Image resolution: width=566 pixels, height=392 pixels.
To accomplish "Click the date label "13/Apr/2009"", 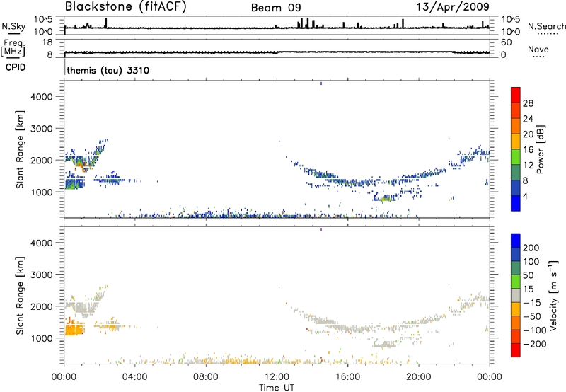I will (x=453, y=6).
